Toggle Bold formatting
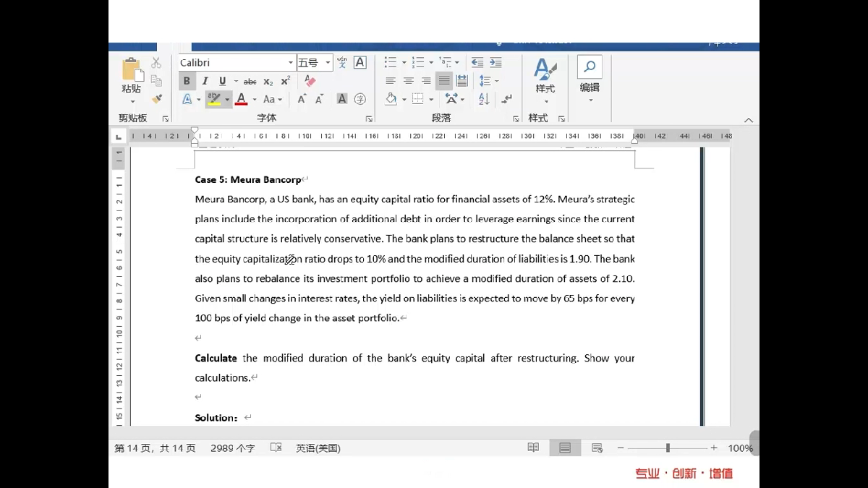 point(187,81)
